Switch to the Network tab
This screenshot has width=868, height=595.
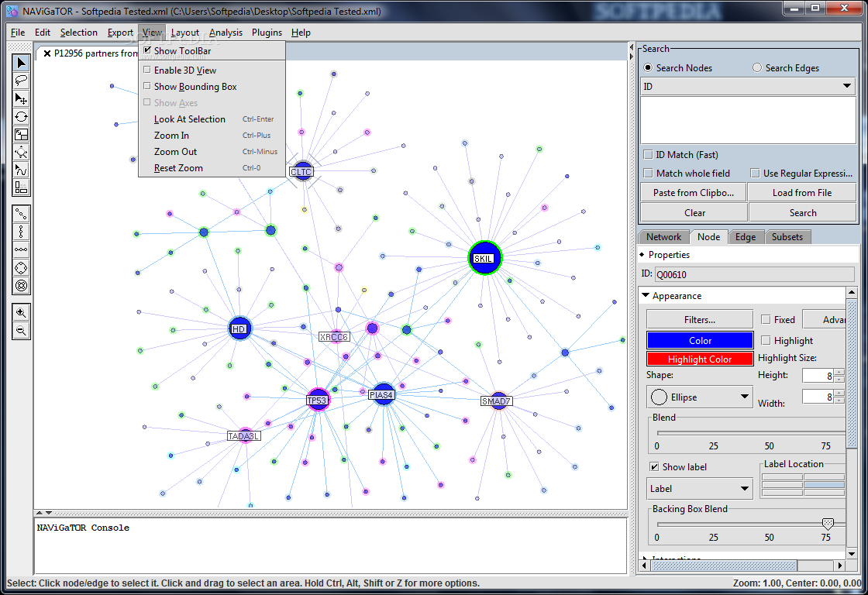[x=663, y=237]
